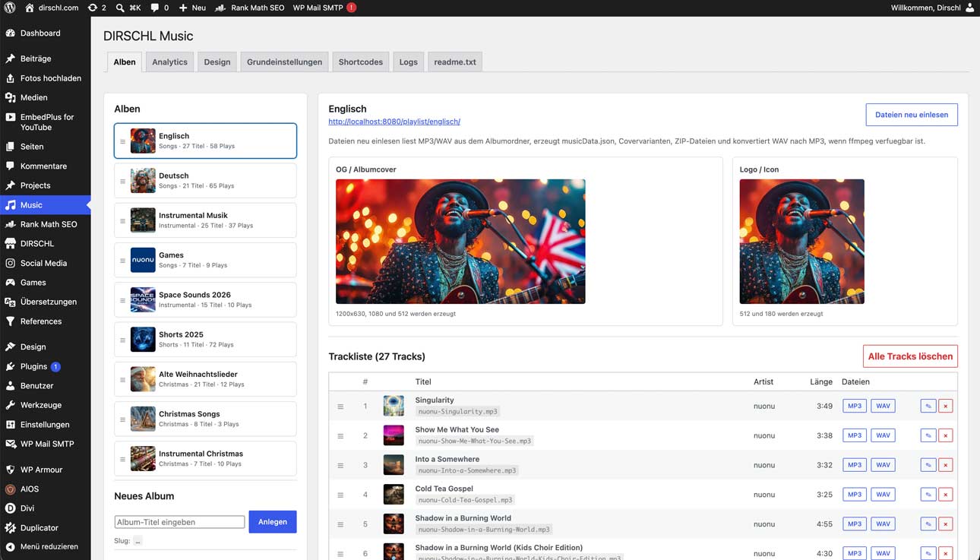The image size is (980, 560).
Task: Open the Plugins sidebar icon
Action: point(10,366)
